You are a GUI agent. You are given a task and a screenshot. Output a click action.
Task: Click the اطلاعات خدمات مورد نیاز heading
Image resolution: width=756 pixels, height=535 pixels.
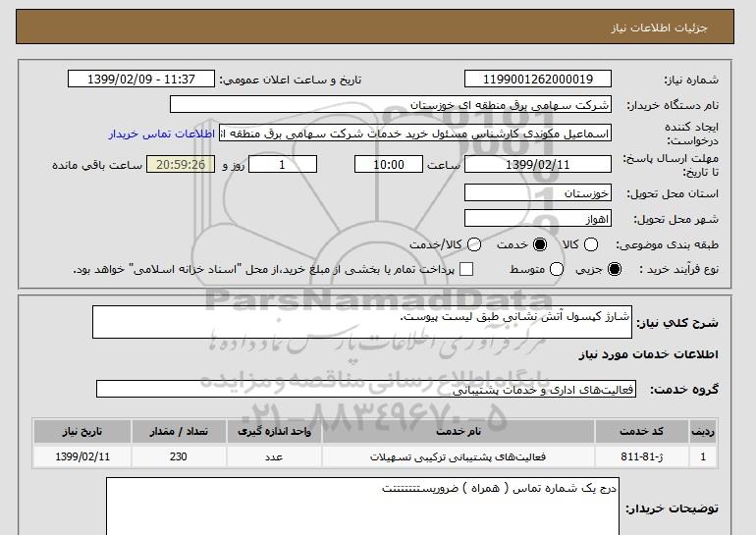pyautogui.click(x=648, y=354)
